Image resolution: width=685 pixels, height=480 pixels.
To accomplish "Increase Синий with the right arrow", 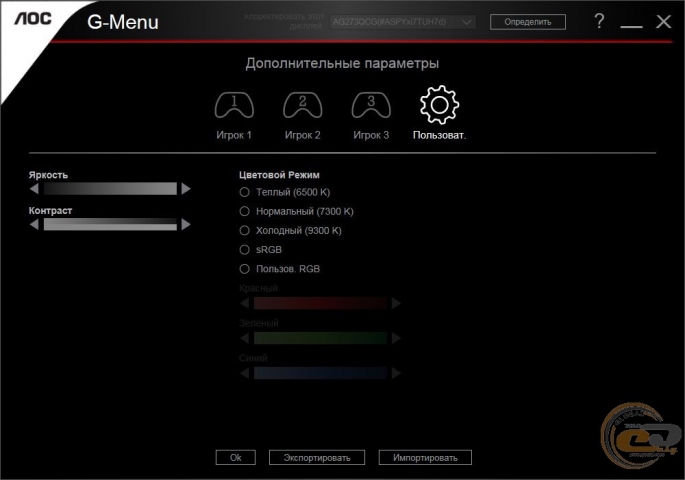I will coord(396,373).
